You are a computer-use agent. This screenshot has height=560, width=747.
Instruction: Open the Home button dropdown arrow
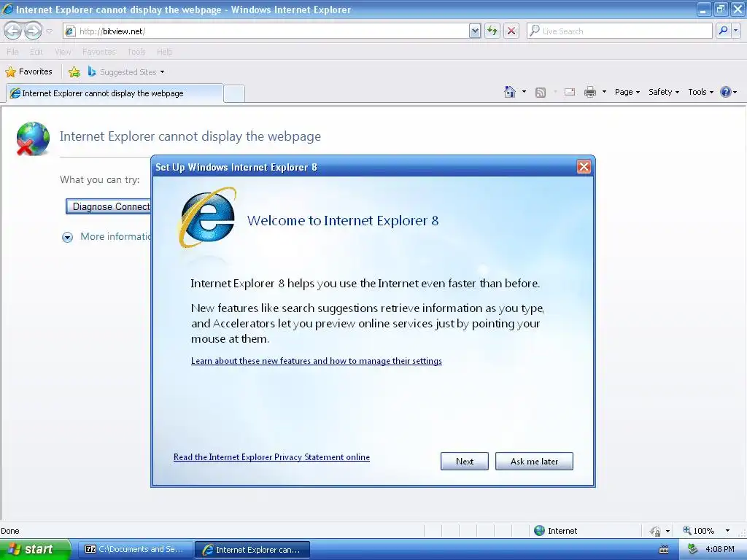pyautogui.click(x=524, y=92)
